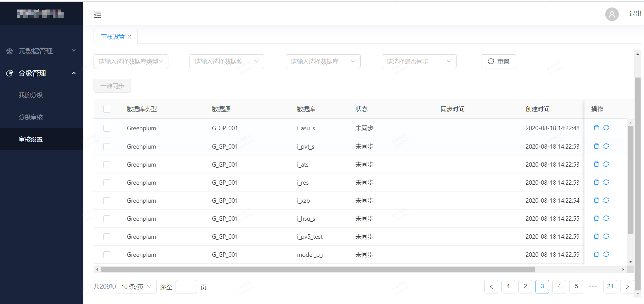
Task: Open the database type dropdown
Action: (131, 61)
